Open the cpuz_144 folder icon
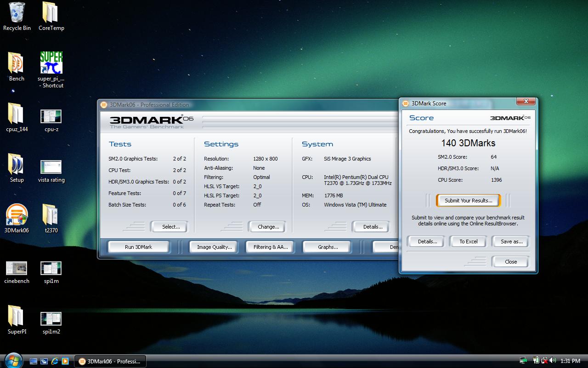Screen dimensions: 588x368 tap(17, 114)
